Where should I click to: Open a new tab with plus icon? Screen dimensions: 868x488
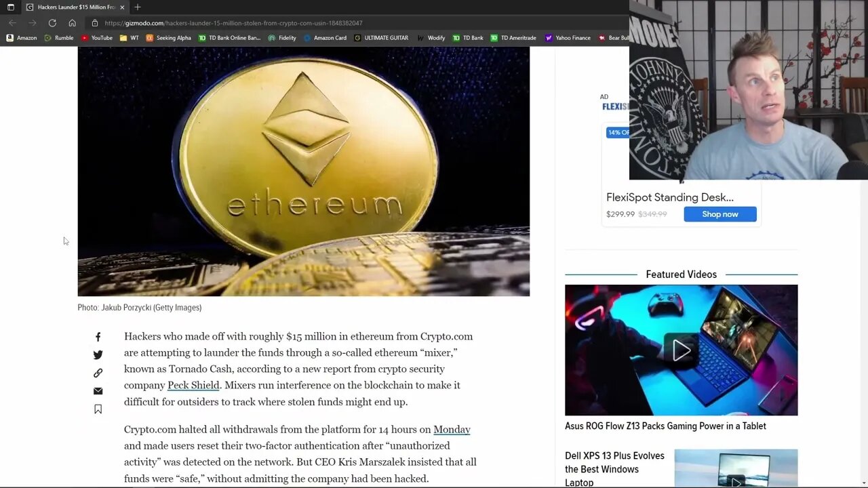point(138,7)
